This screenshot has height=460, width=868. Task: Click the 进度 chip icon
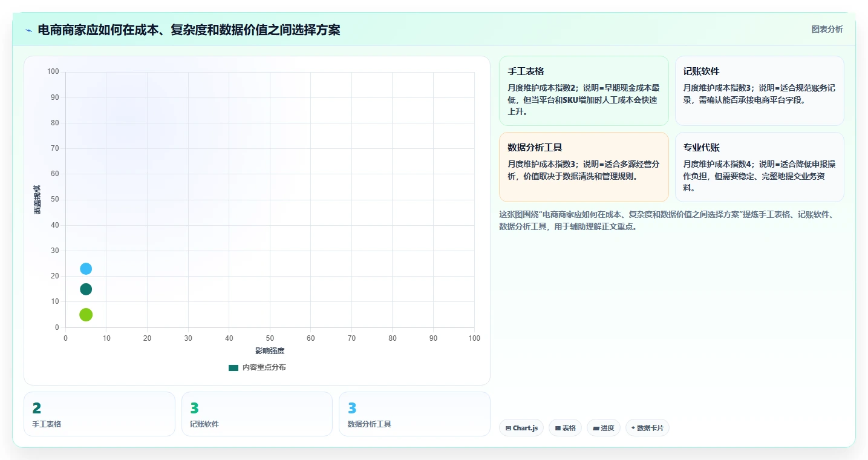[x=596, y=428]
